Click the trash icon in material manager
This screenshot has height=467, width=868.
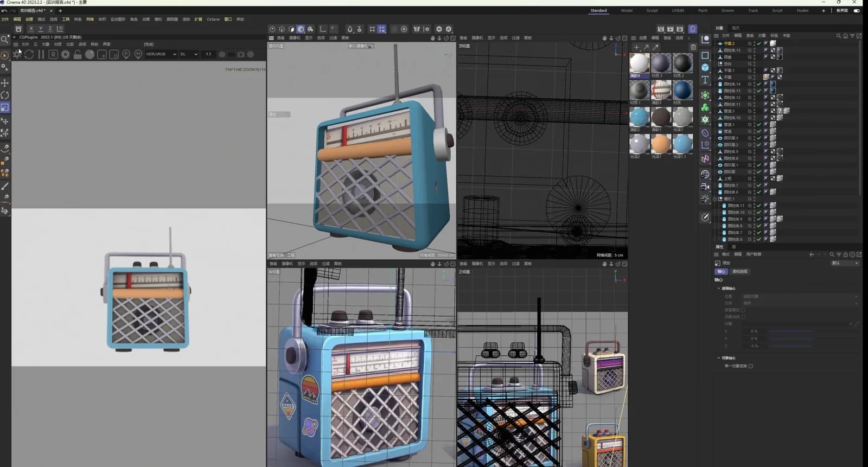[x=693, y=47]
